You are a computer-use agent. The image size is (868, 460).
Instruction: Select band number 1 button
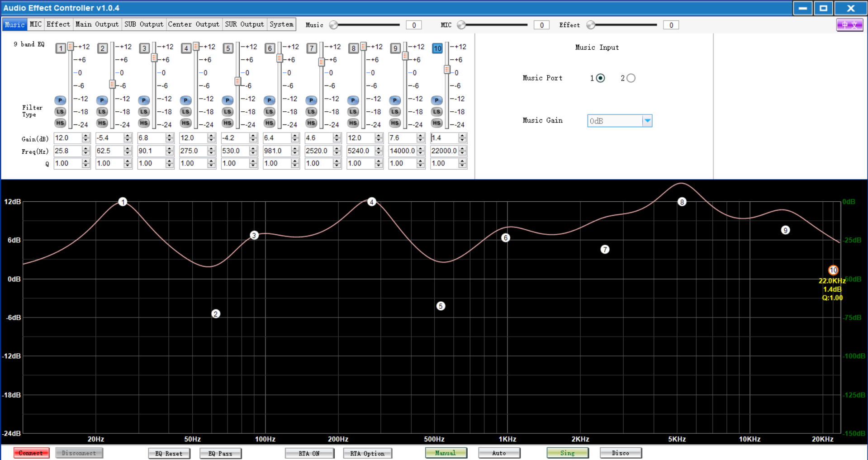61,48
